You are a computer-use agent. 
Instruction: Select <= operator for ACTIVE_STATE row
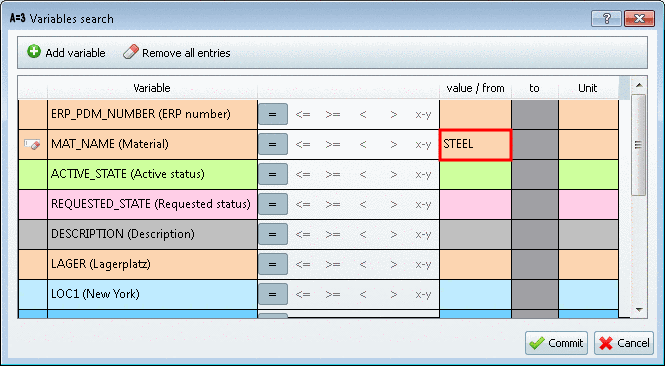click(303, 174)
